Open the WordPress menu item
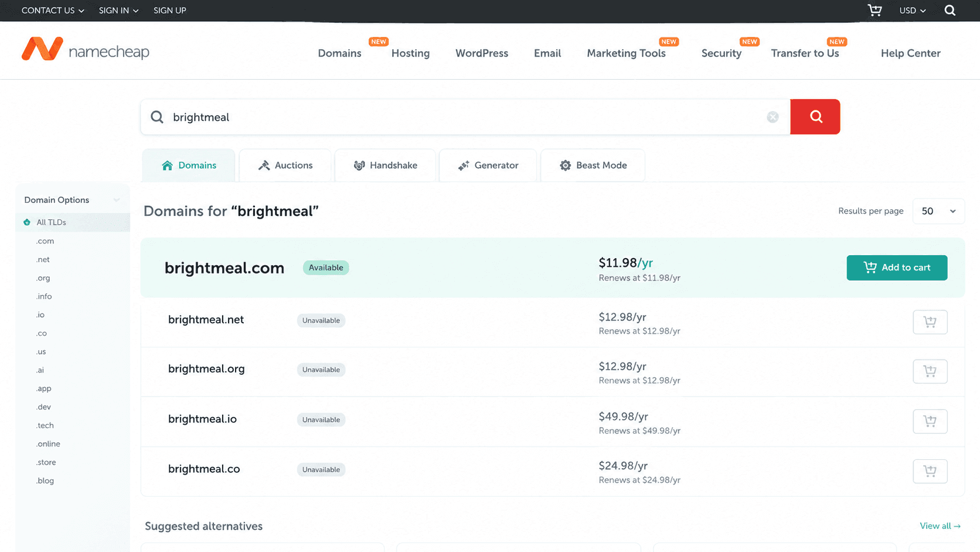Screen dimensions: 980x552 coord(482,53)
